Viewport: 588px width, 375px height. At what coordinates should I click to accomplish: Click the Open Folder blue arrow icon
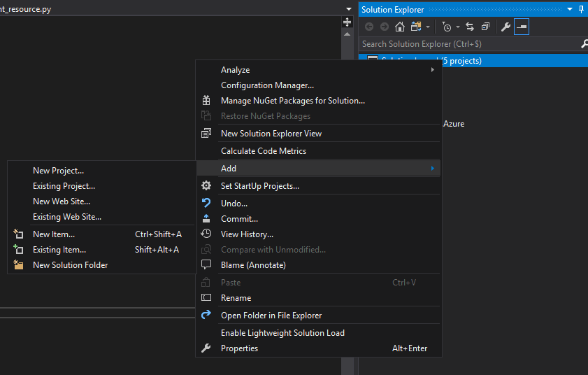[206, 315]
